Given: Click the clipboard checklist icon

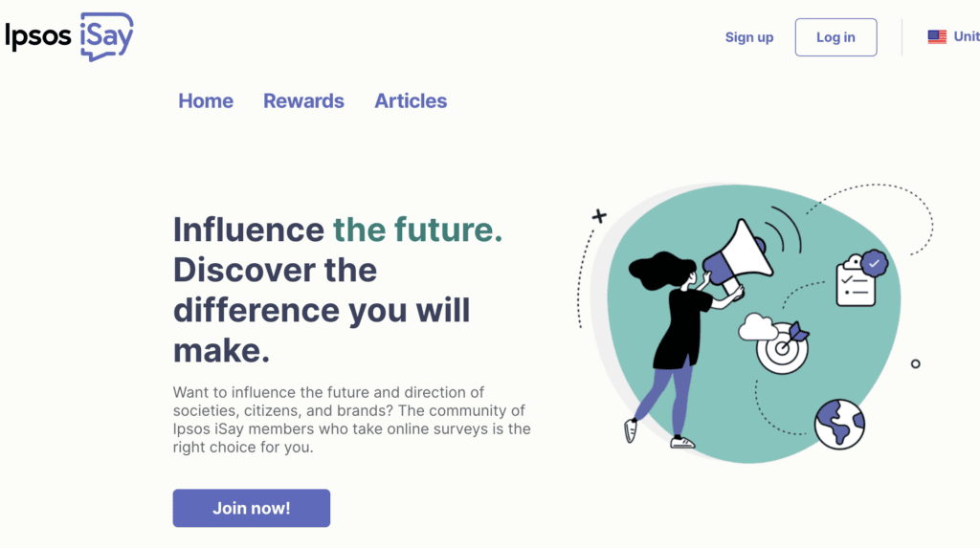Looking at the screenshot, I should [x=855, y=284].
